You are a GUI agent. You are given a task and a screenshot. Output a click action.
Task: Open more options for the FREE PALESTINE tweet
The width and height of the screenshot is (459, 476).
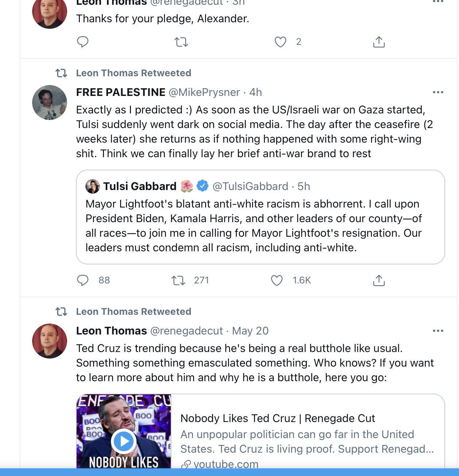(x=438, y=92)
